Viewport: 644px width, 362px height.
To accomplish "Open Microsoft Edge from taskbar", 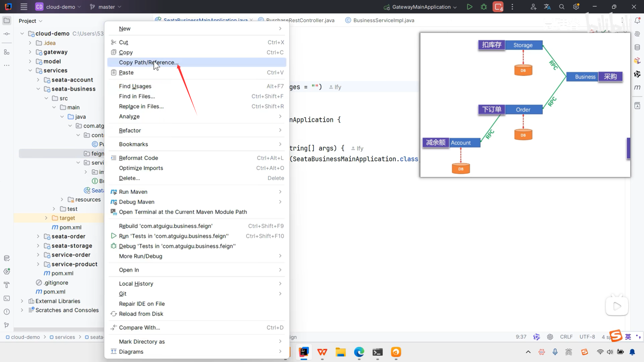I will tap(359, 352).
